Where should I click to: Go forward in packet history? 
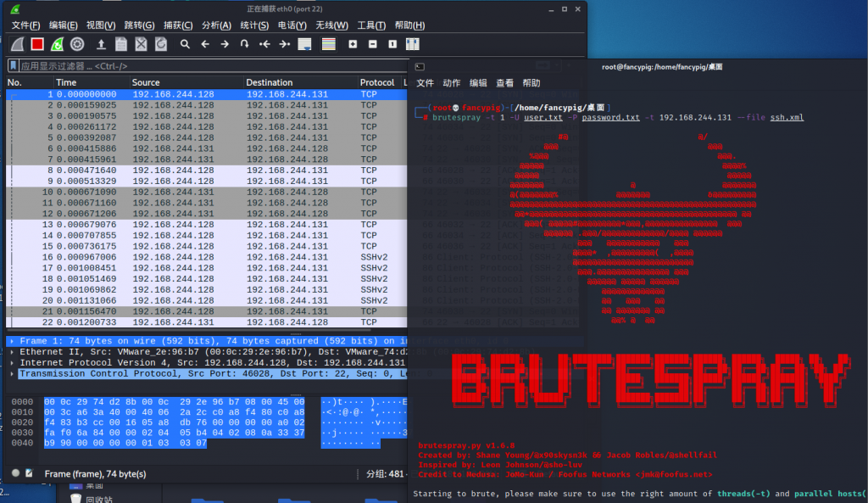tap(225, 44)
